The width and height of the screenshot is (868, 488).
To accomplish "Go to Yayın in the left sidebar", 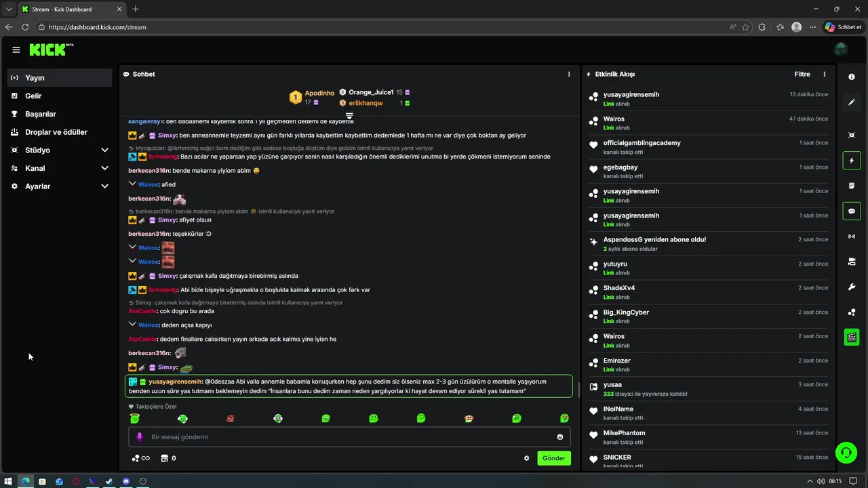I will click(x=60, y=78).
